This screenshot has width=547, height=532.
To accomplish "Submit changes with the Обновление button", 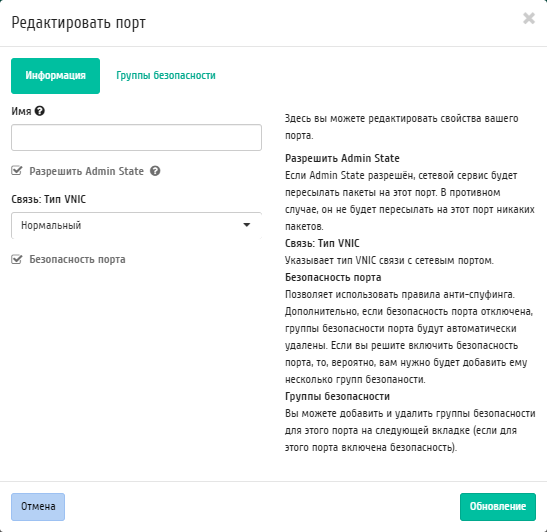I will 497,507.
